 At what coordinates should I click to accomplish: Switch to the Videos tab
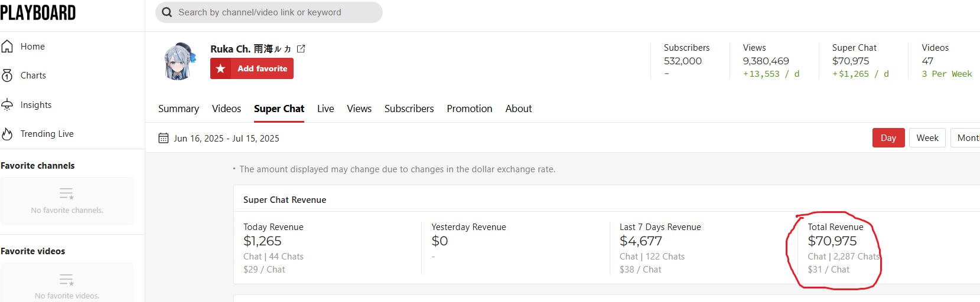click(x=226, y=109)
